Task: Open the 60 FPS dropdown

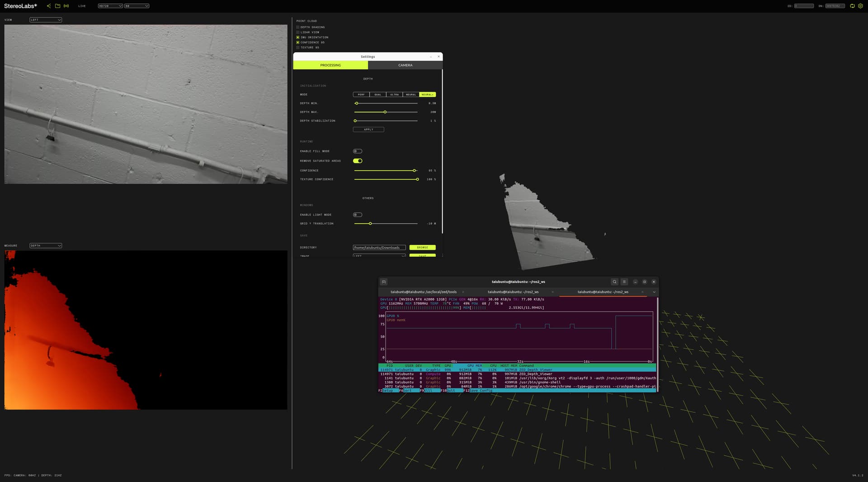Action: [x=137, y=6]
